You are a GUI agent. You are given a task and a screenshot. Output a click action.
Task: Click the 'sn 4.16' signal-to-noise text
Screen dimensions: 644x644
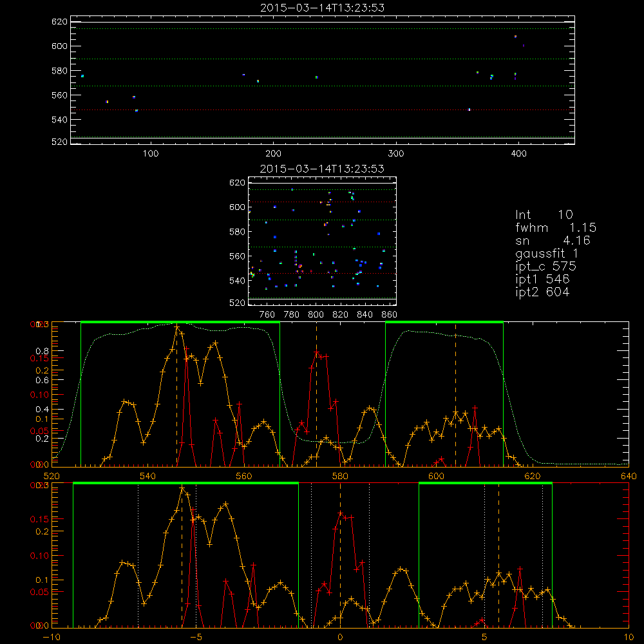553,240
